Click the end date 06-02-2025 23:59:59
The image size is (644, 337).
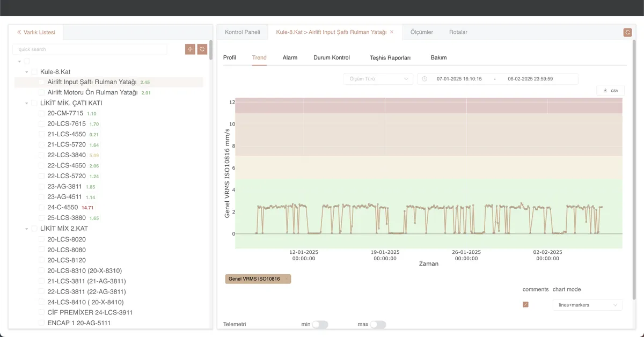530,79
